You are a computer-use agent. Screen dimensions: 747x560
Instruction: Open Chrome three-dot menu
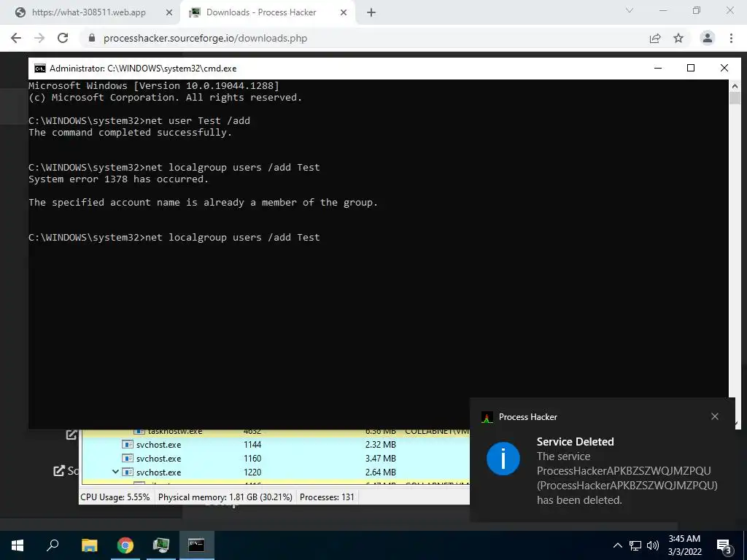coord(731,38)
